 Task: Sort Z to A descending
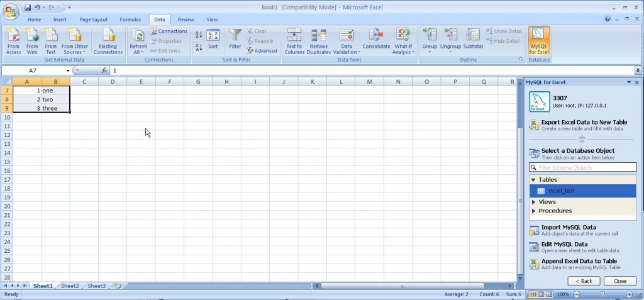coord(199,47)
